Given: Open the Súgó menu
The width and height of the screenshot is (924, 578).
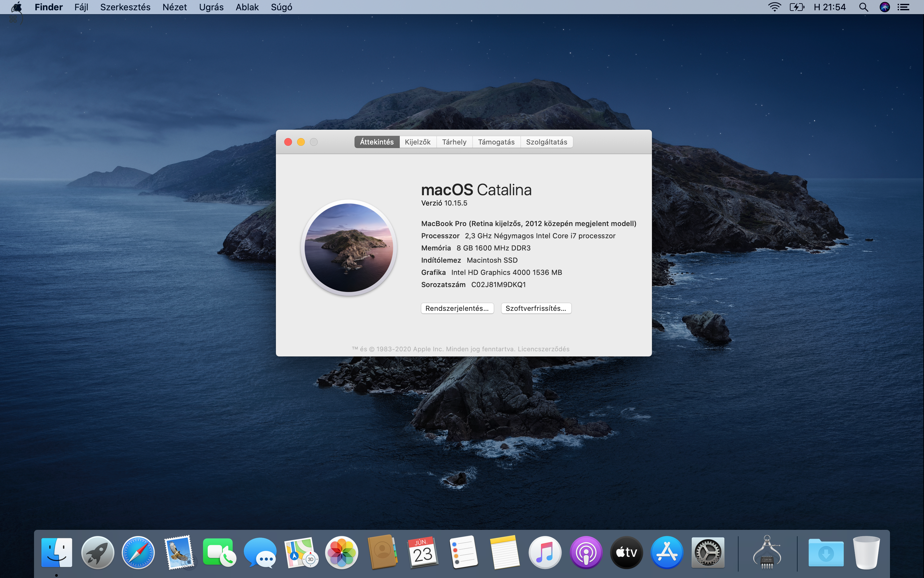Looking at the screenshot, I should [x=281, y=7].
